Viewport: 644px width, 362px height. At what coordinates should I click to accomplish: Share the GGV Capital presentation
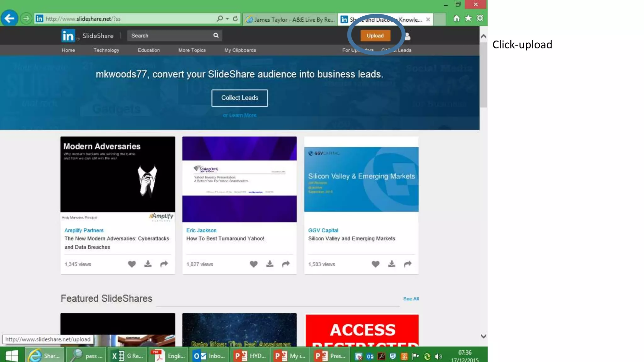(408, 264)
